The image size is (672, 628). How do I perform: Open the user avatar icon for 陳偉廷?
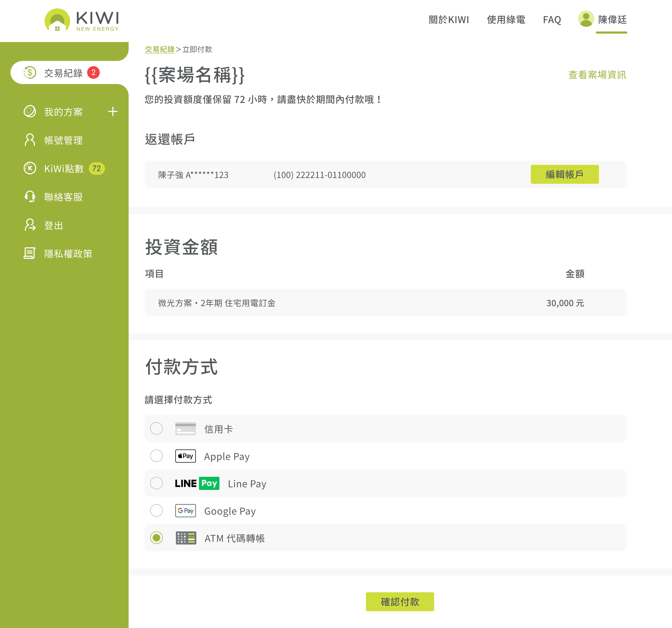click(586, 19)
